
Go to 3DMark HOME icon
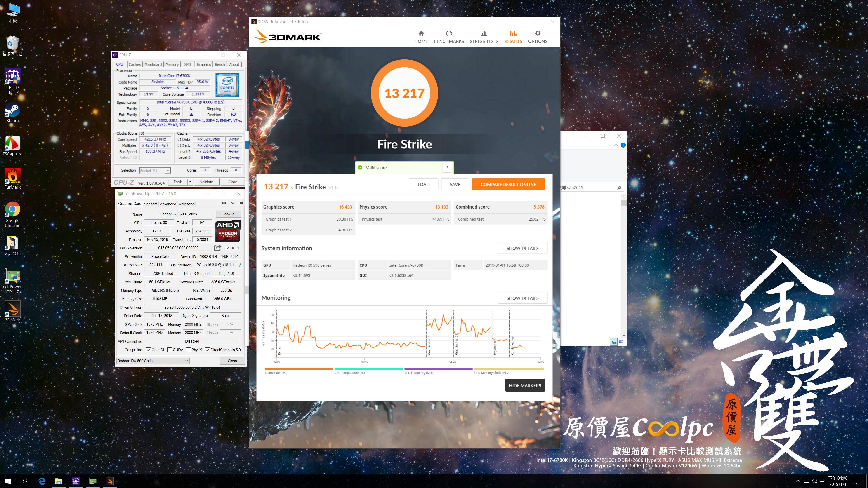pyautogui.click(x=421, y=33)
